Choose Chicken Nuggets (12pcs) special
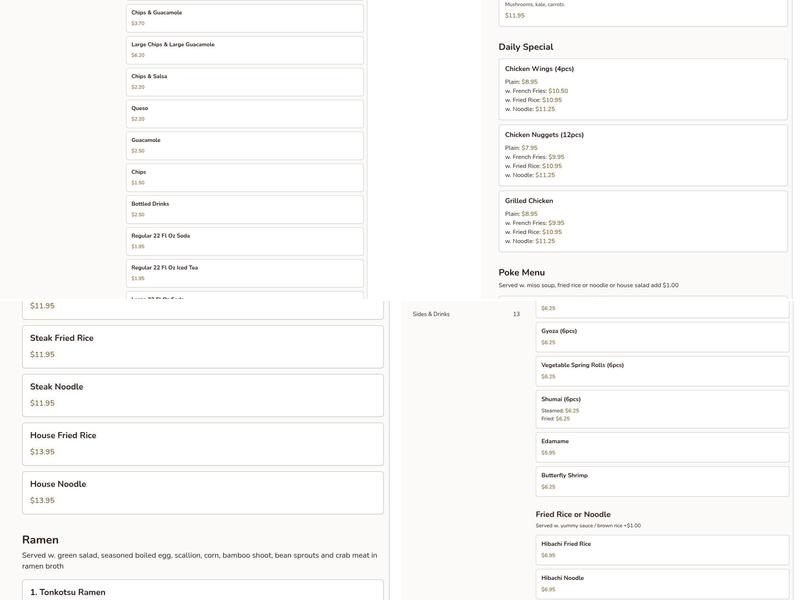 click(x=643, y=155)
